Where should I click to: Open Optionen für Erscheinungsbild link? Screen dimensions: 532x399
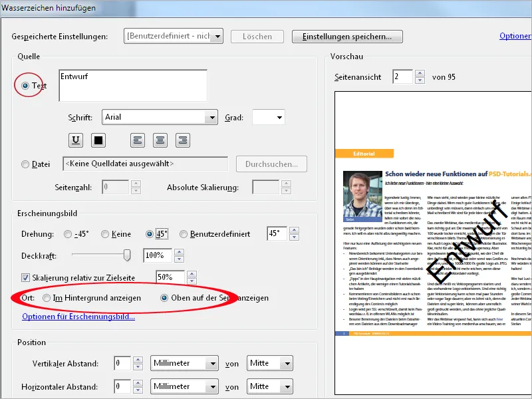tap(78, 317)
